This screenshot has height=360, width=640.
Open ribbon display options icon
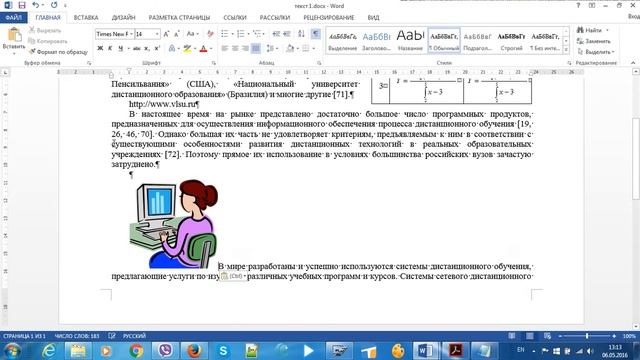tap(592, 6)
